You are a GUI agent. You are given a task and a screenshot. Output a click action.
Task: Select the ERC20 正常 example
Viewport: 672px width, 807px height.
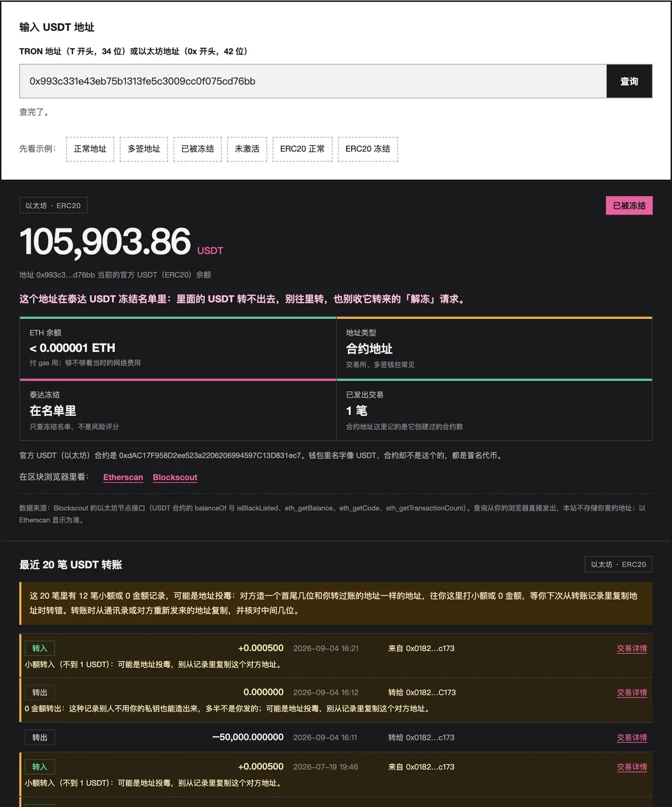(302, 149)
